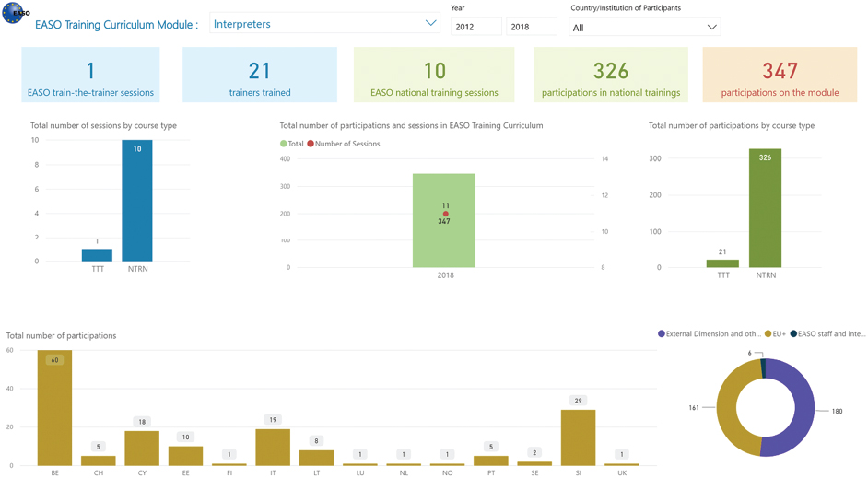The width and height of the screenshot is (868, 478).
Task: Toggle the green Total legend marker
Action: 284,144
